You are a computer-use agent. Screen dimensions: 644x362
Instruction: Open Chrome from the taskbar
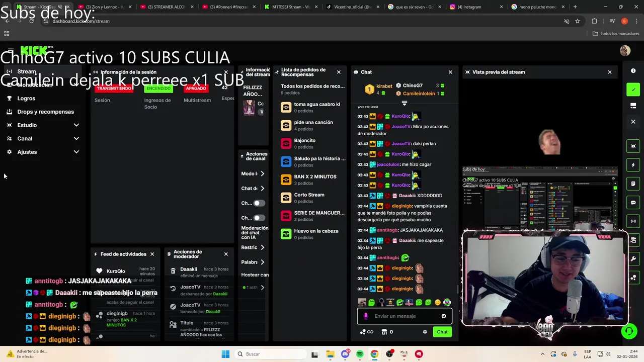coord(374,354)
